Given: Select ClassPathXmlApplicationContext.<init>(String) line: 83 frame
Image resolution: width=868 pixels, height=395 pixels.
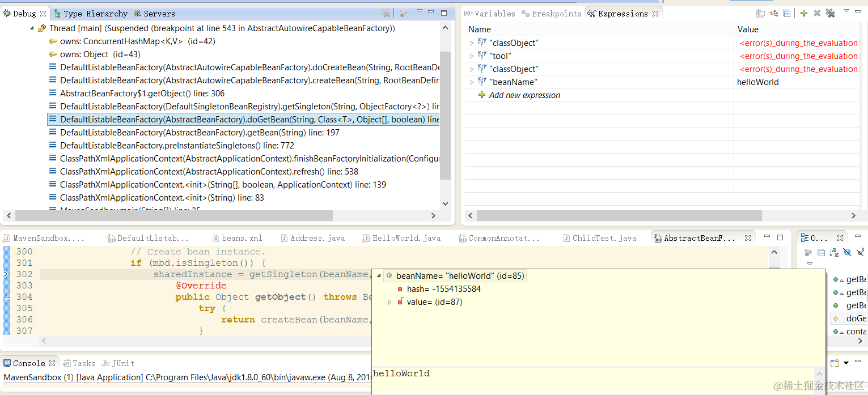Looking at the screenshot, I should tap(156, 198).
